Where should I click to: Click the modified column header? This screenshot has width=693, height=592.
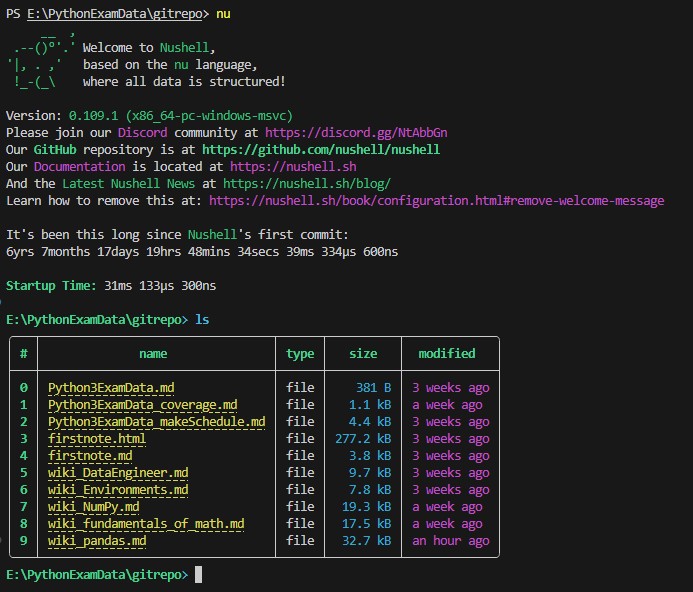[446, 354]
